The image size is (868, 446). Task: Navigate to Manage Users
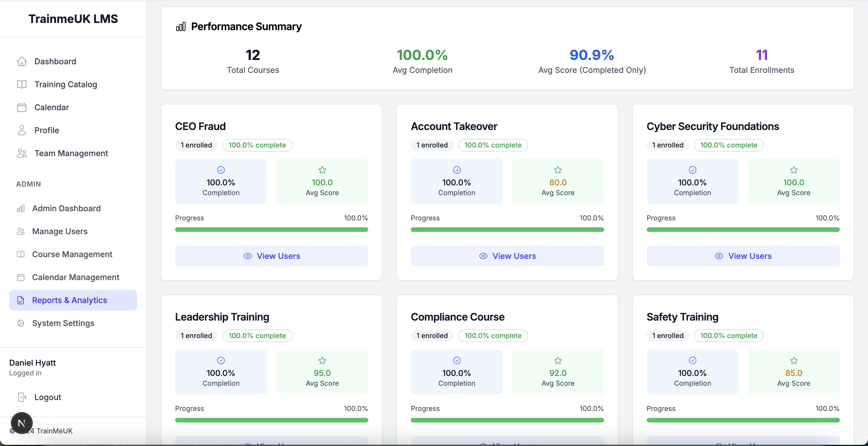(73, 231)
